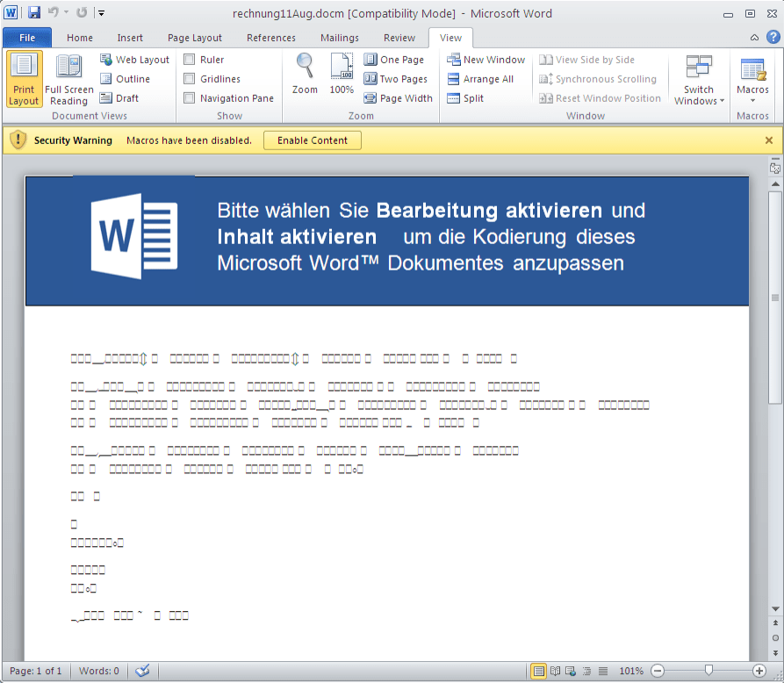Switch to the Home tab
Image resolution: width=784 pixels, height=683 pixels.
(80, 38)
